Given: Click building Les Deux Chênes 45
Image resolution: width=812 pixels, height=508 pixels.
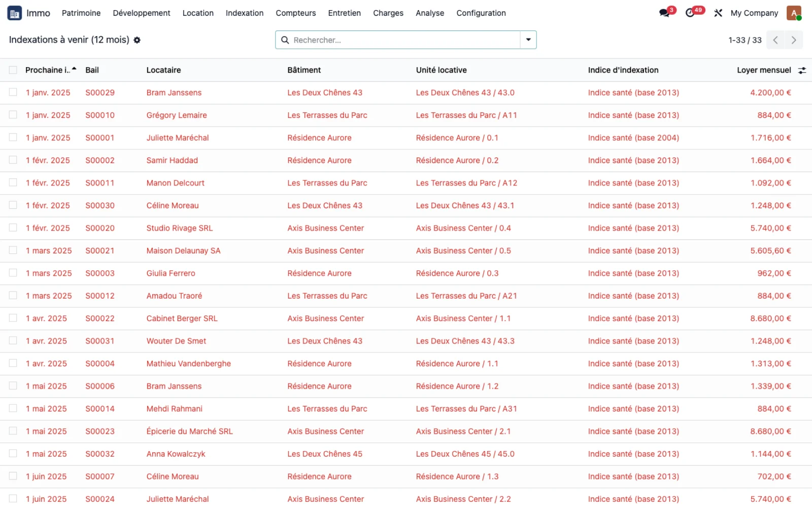Looking at the screenshot, I should point(325,454).
